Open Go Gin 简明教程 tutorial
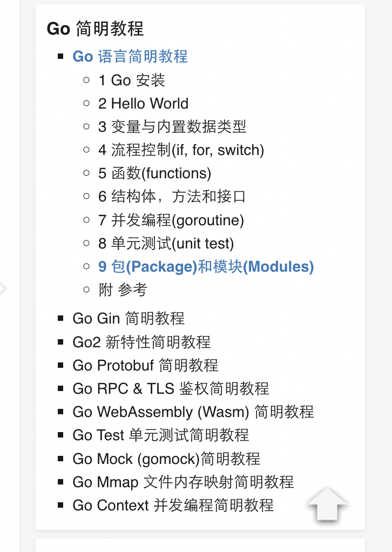The width and height of the screenshot is (392, 552). [129, 319]
